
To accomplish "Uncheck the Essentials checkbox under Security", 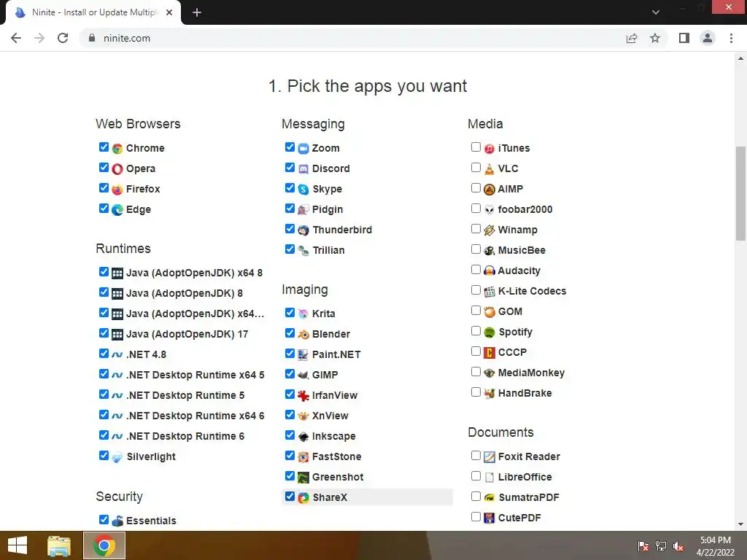I will (104, 519).
